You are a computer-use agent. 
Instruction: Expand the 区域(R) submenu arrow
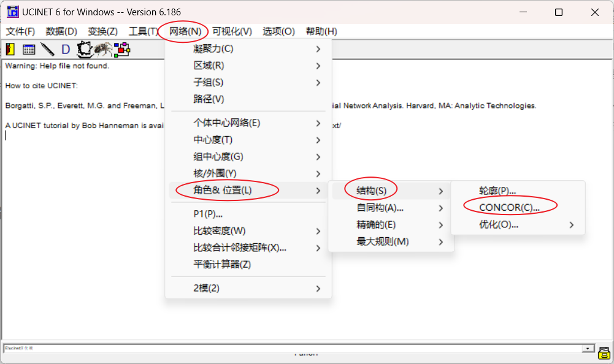(x=318, y=66)
